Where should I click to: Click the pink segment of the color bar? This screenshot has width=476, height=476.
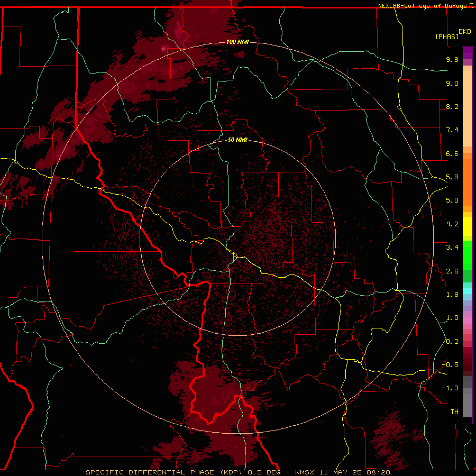pyautogui.click(x=467, y=321)
